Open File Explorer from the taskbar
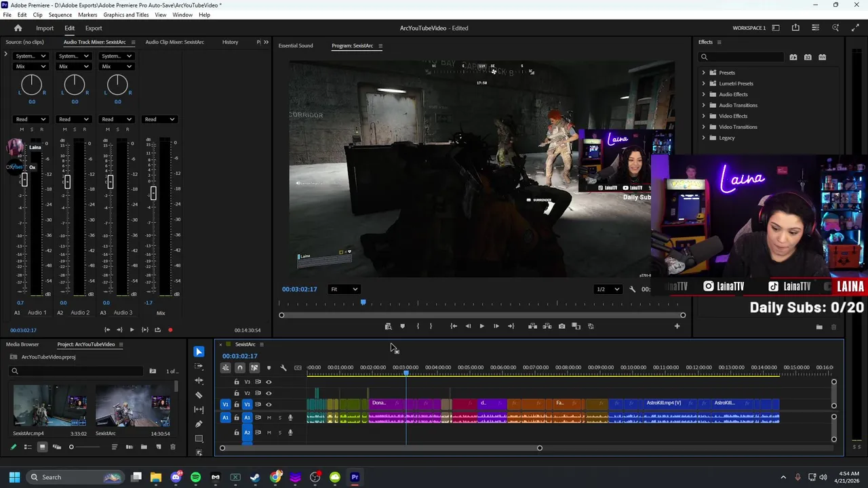This screenshot has width=868, height=488. (156, 477)
